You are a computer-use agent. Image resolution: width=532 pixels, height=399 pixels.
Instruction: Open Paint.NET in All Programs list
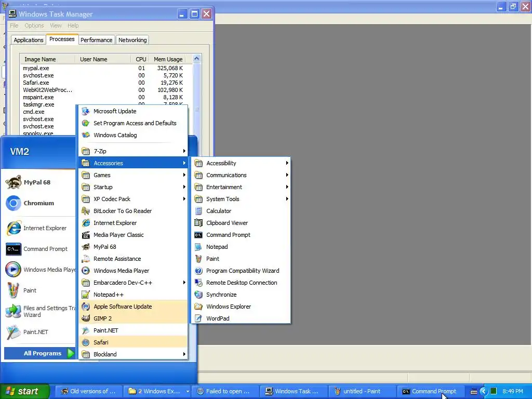133,330
